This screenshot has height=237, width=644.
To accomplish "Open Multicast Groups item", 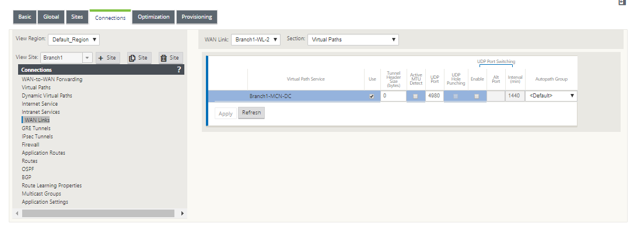I will [41, 193].
